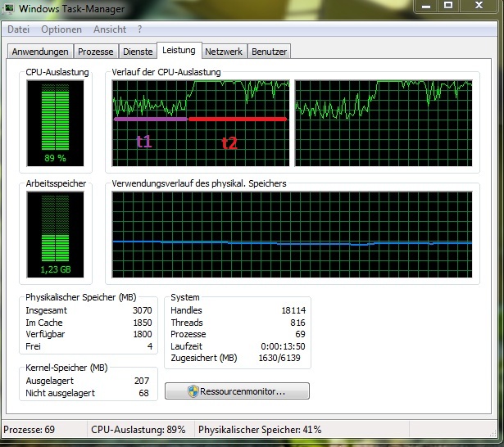Image resolution: width=504 pixels, height=447 pixels.
Task: Switch to the Dienste tab
Action: [138, 52]
